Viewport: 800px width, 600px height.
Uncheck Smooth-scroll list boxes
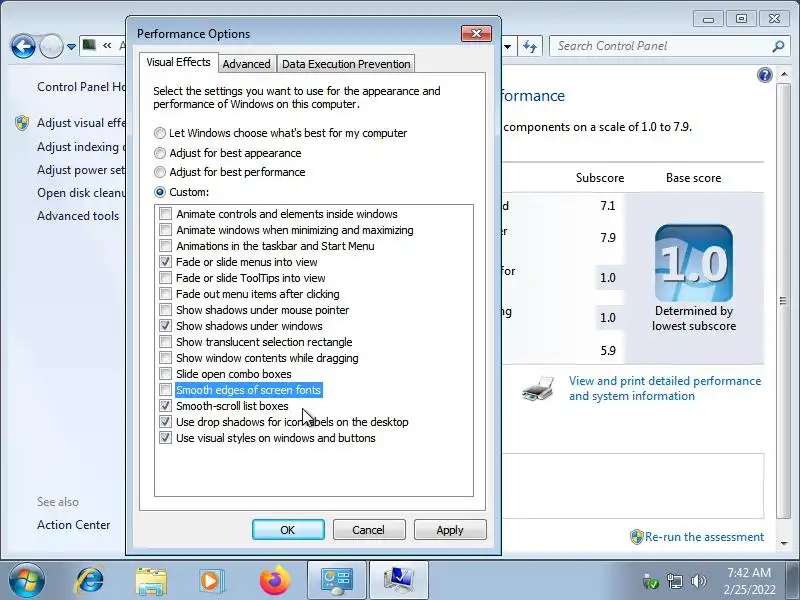click(165, 406)
